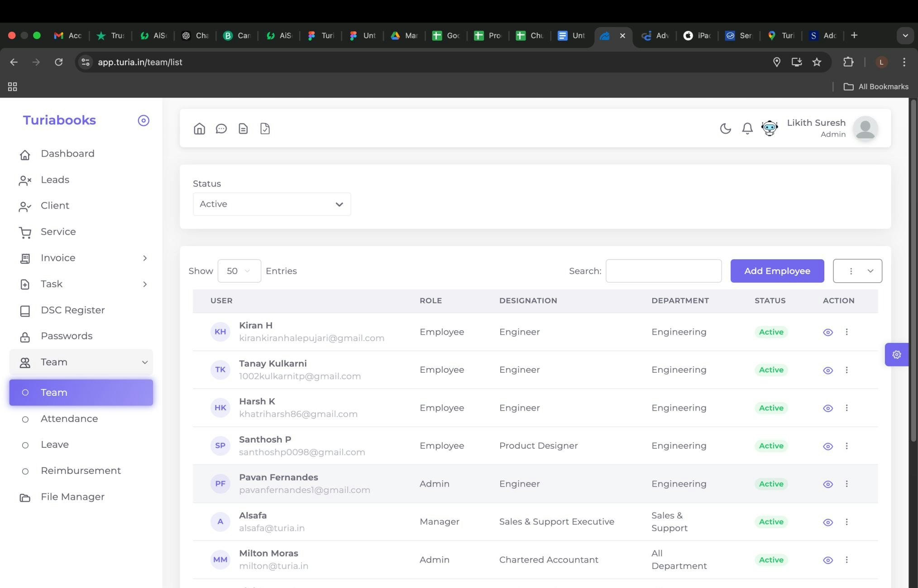Sort by the STATUS column header
Image resolution: width=918 pixels, height=588 pixels.
coord(770,301)
